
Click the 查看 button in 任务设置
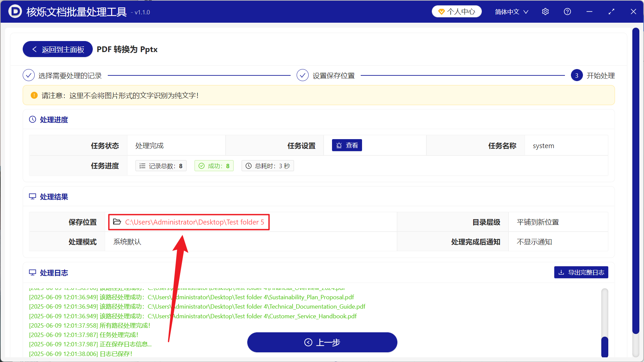(347, 145)
